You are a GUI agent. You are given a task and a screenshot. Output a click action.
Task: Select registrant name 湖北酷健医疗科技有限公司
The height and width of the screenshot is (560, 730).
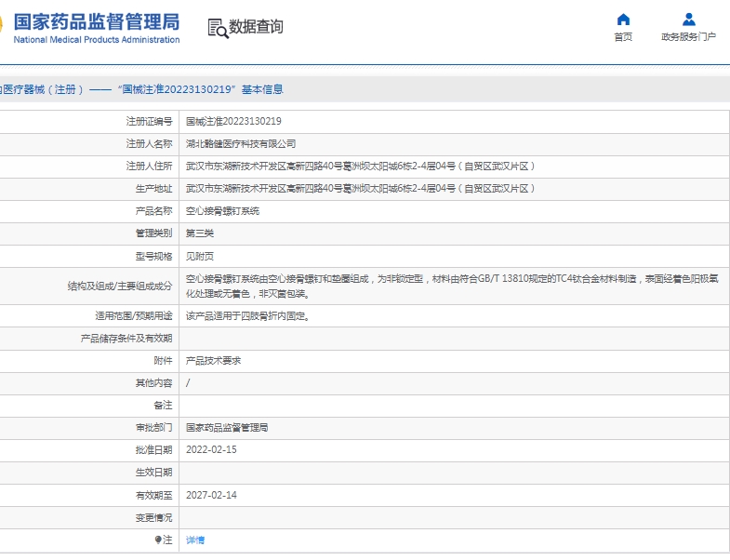(x=241, y=144)
